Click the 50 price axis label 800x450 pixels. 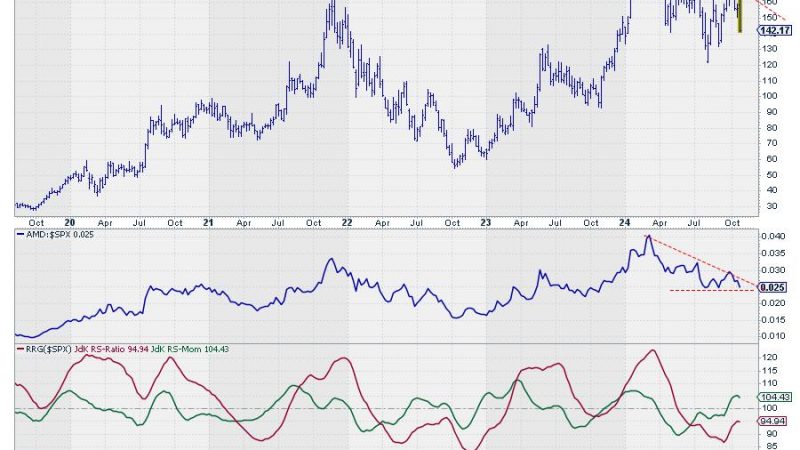pyautogui.click(x=772, y=175)
